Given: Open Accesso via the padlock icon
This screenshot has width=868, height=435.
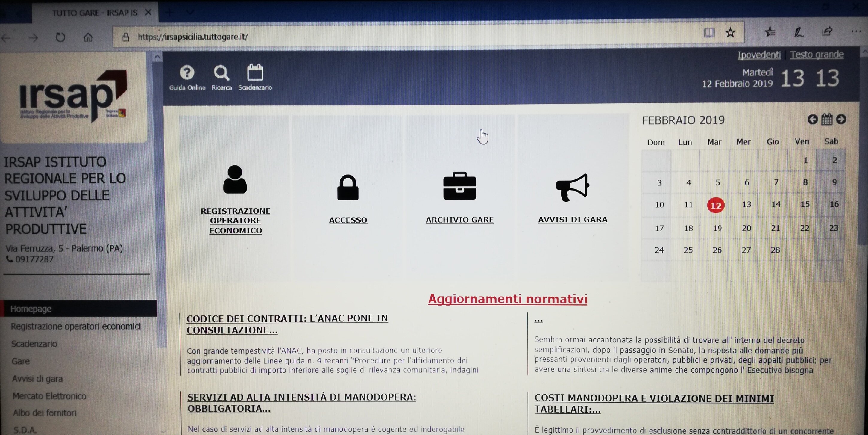Looking at the screenshot, I should point(348,188).
